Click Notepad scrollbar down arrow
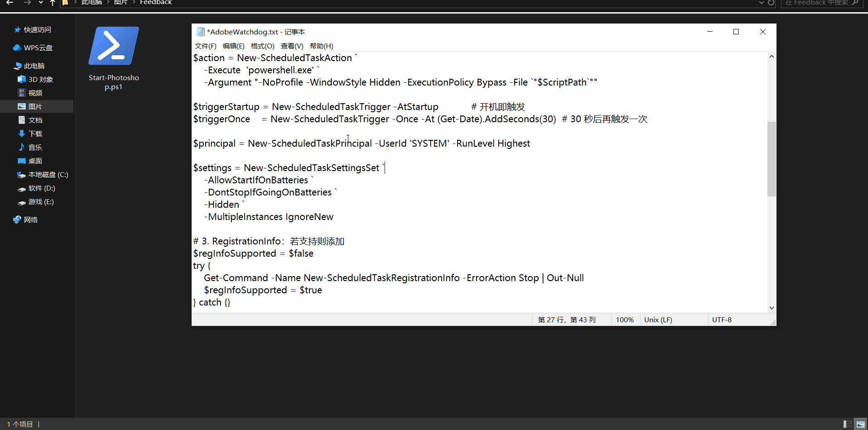 coord(772,308)
